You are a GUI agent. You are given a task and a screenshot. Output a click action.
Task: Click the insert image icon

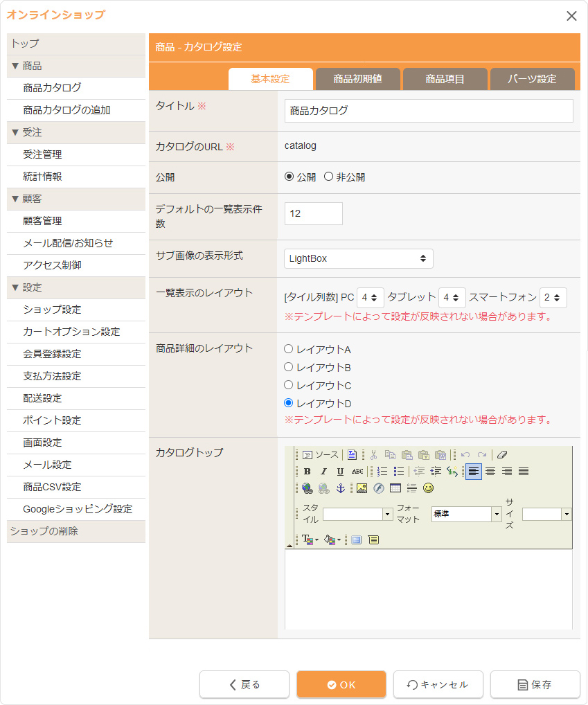coord(362,488)
